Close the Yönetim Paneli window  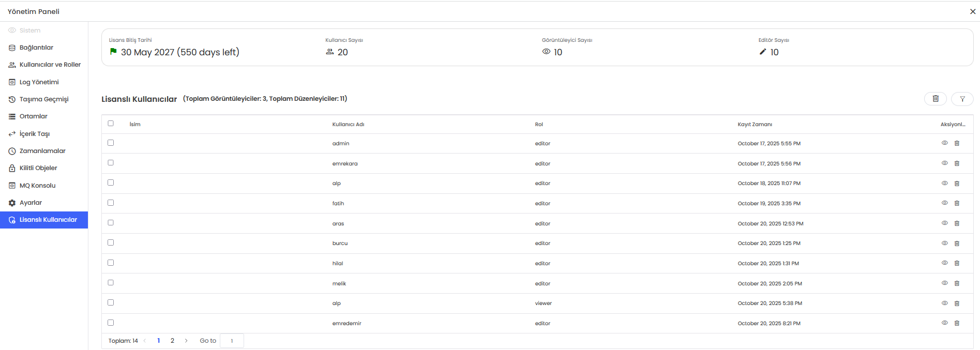[972, 11]
